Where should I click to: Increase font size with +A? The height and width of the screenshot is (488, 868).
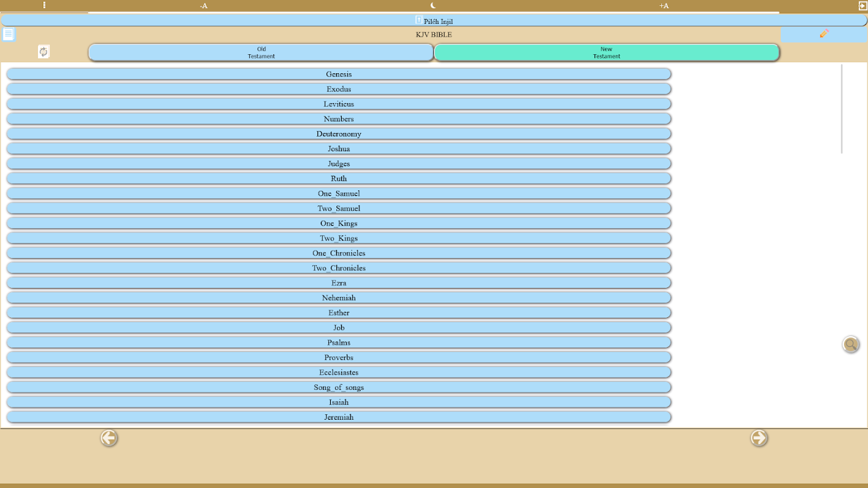coord(664,6)
